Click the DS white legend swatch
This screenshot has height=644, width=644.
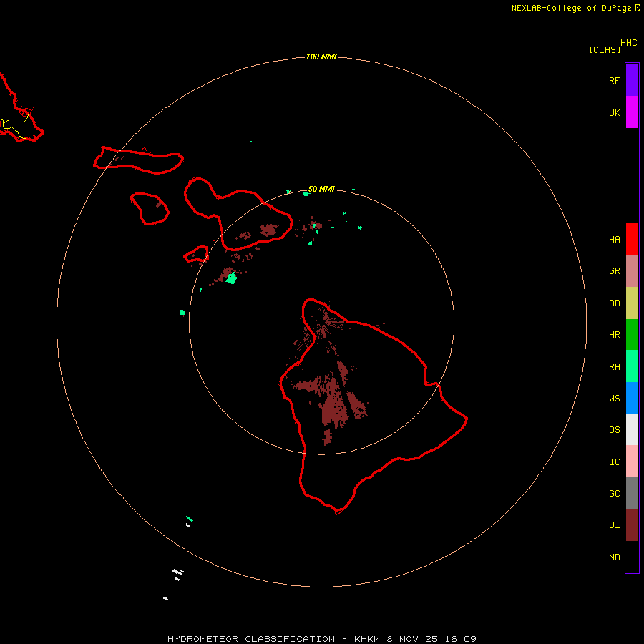pos(632,429)
